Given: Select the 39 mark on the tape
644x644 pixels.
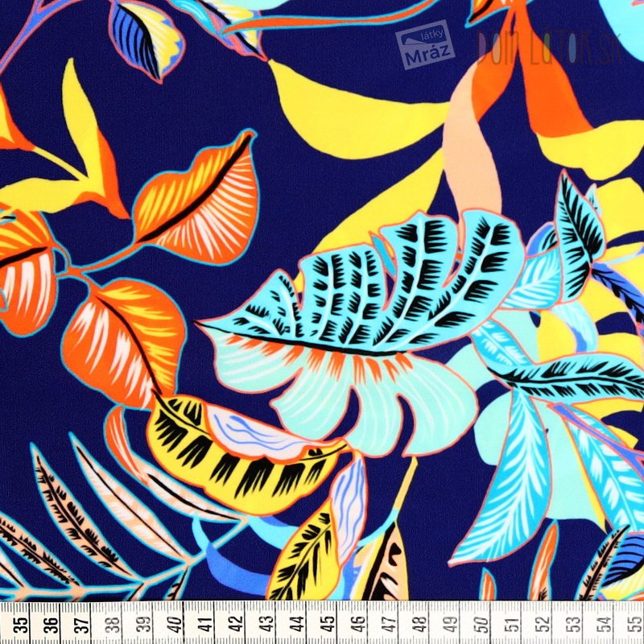Looking at the screenshot, I should point(145,625).
